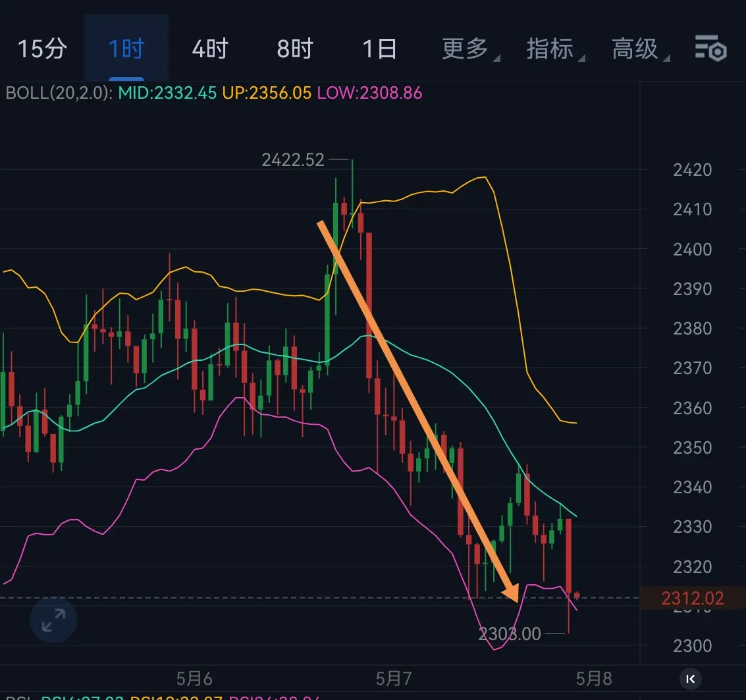Click the 2390 price axis label

(x=693, y=289)
